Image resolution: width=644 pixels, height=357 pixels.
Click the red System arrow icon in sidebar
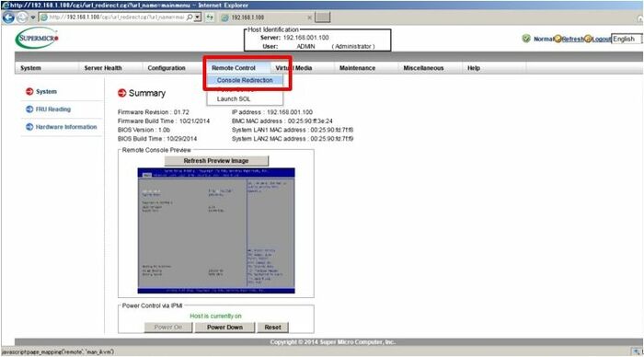point(29,91)
